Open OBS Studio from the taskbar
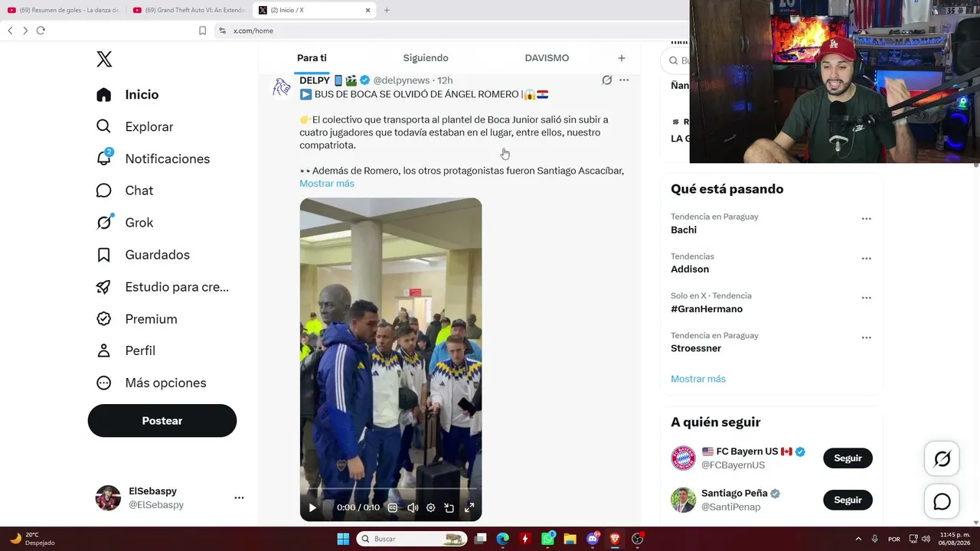The height and width of the screenshot is (551, 980). pos(638,539)
